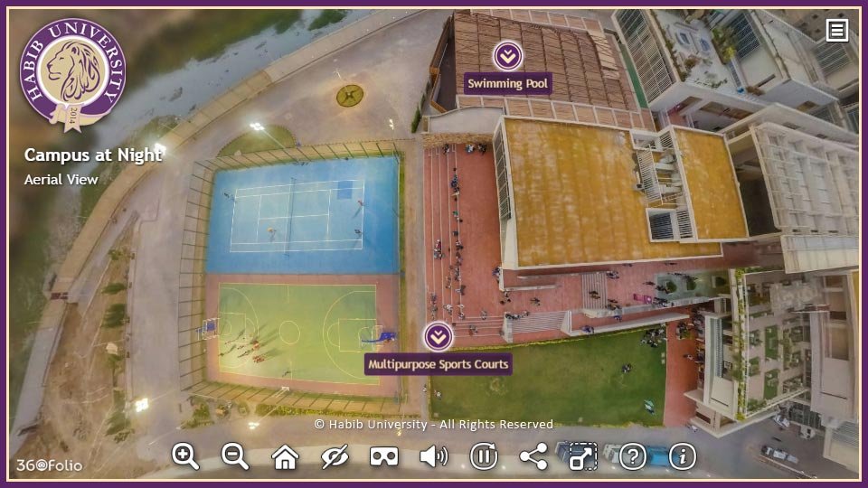Click the Campus at Night title
Viewport: 868px width, 488px height.
(93, 155)
